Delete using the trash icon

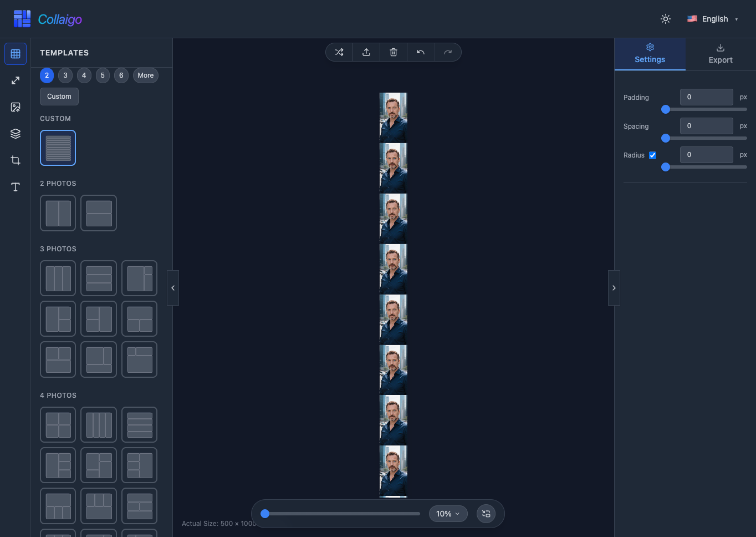[394, 52]
